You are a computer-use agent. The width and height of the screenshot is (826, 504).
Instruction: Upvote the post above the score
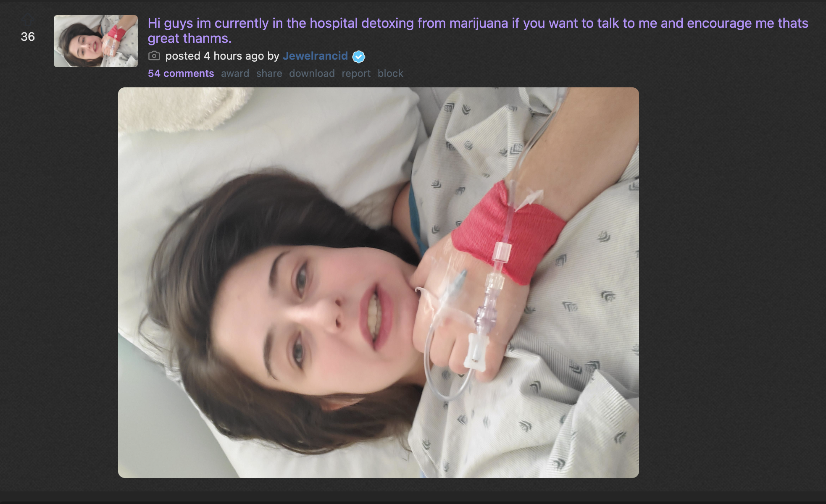click(28, 20)
